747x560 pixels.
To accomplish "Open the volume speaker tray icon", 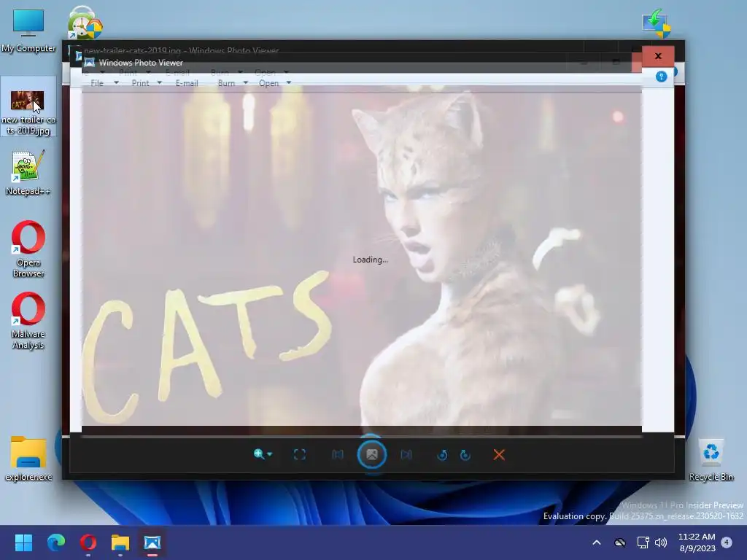I will [x=661, y=542].
